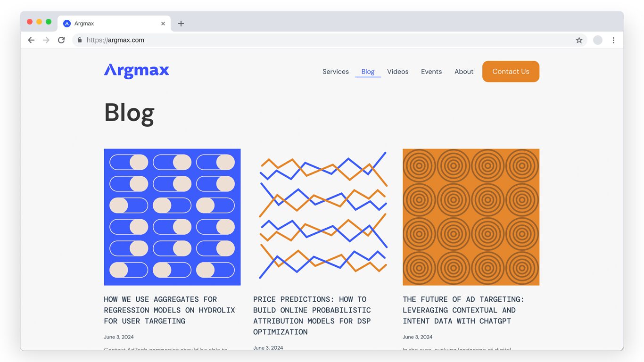The width and height of the screenshot is (644, 362).
Task: Reload the page with the refresh icon
Action: pyautogui.click(x=61, y=40)
